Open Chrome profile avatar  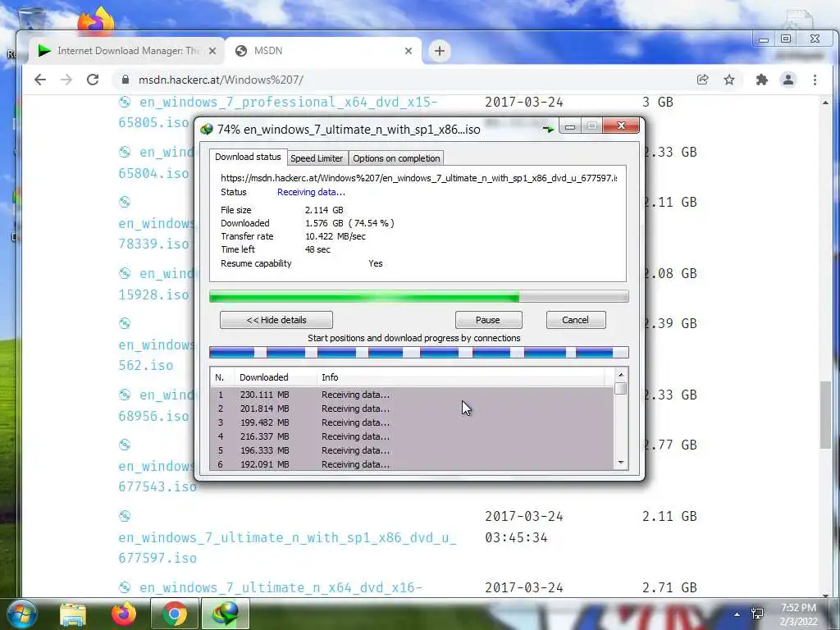coord(788,80)
